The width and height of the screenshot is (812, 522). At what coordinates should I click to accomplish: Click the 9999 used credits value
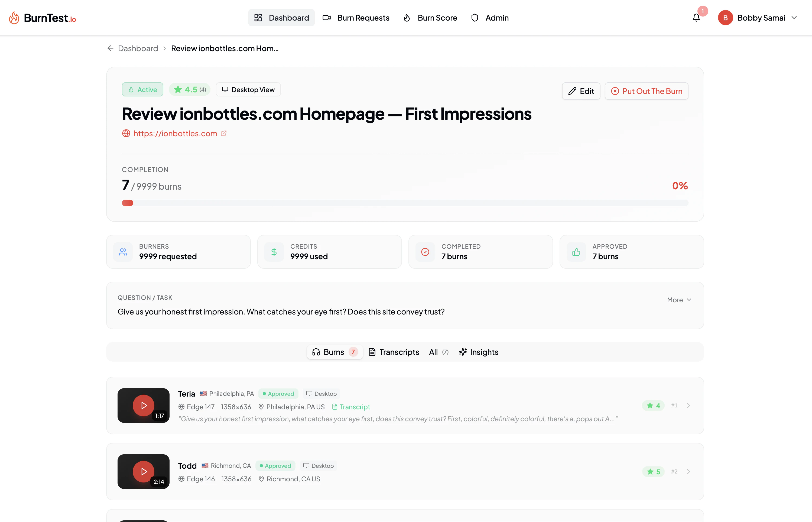click(x=309, y=257)
